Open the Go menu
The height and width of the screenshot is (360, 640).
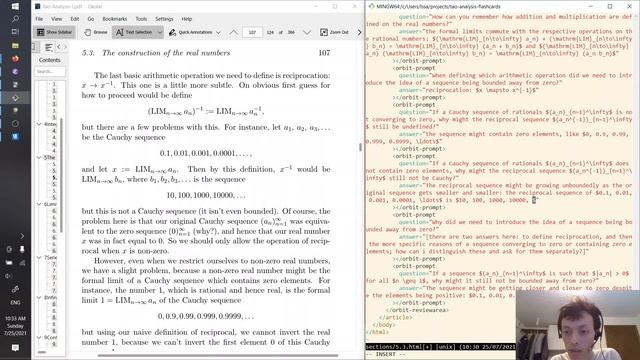[91, 19]
